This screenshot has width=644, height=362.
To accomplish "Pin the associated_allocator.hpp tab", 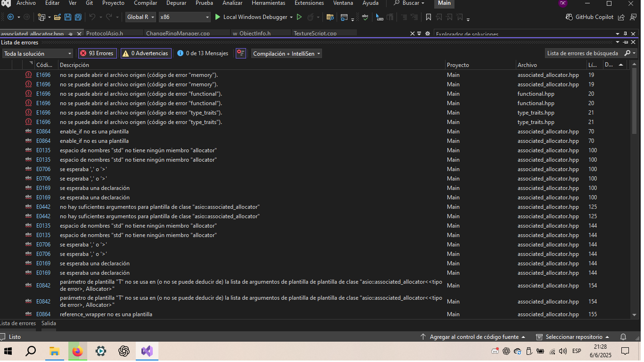I will 70,34.
